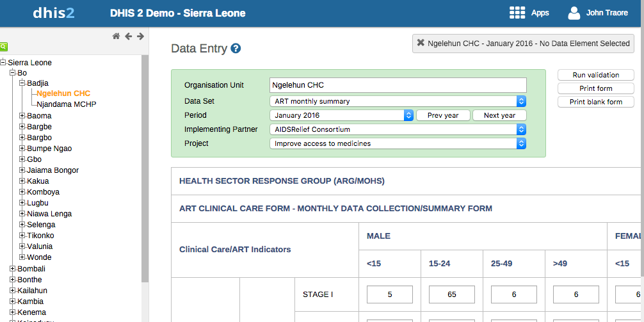The height and width of the screenshot is (322, 644).
Task: Open the Apps grid menu
Action: coord(529,13)
